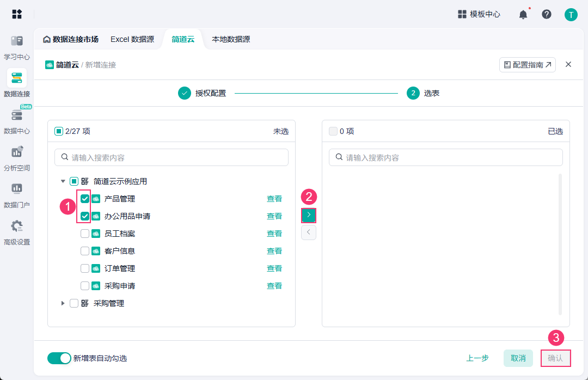Move selected tables right with arrow button
Viewport: 588px width, 380px height.
click(309, 215)
